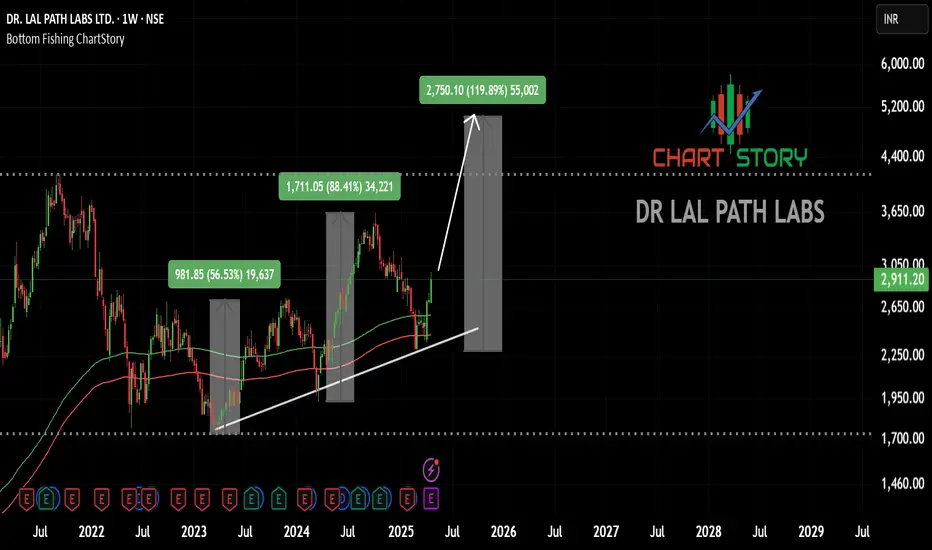The width and height of the screenshot is (932, 550).
Task: Select the 981.85 (56.53%) measurement label
Action: (x=225, y=274)
